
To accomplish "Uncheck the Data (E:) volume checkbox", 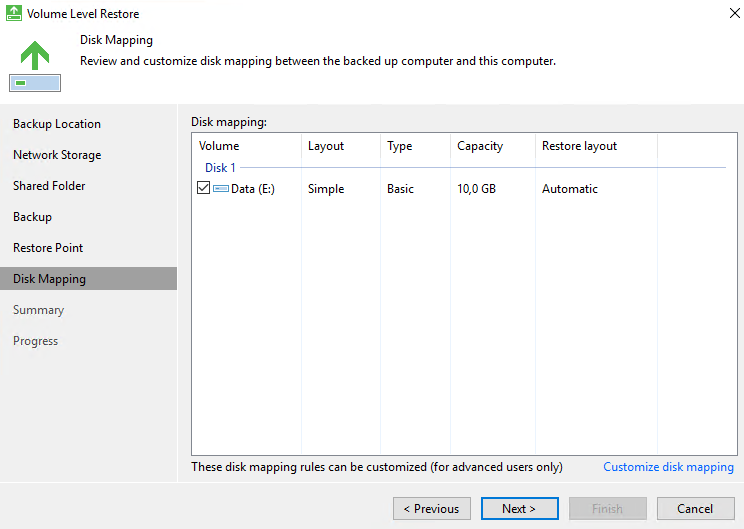I will tap(204, 188).
